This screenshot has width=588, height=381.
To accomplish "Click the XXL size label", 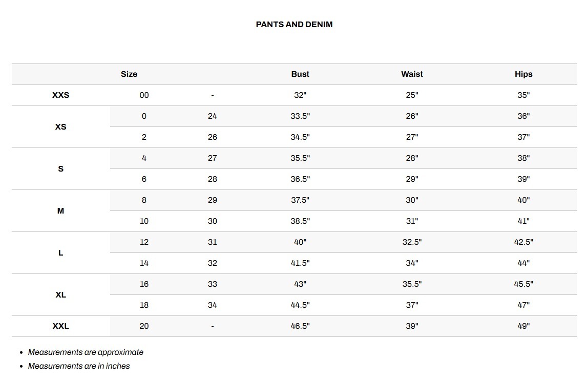I will pyautogui.click(x=61, y=326).
